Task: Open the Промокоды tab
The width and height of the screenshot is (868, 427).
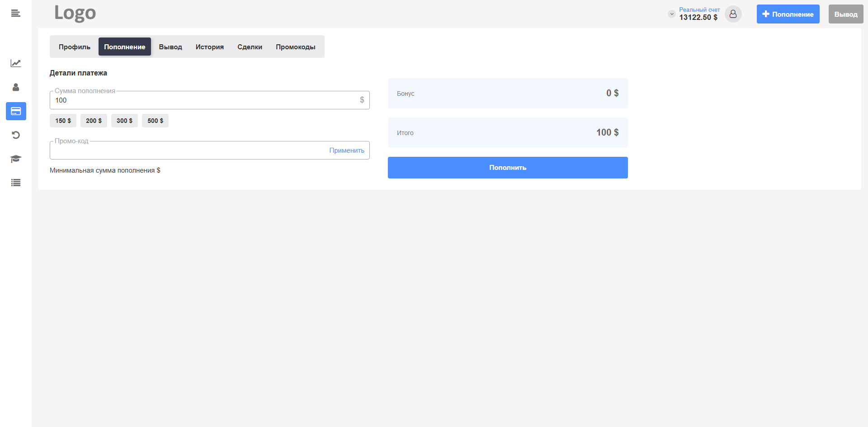Action: tap(295, 47)
